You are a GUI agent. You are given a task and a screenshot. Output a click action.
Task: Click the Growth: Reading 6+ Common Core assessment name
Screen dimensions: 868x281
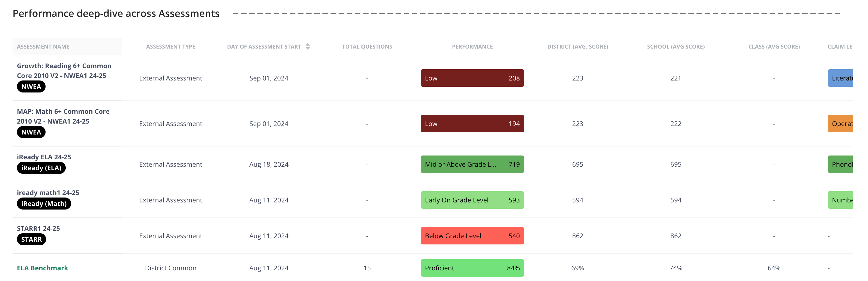64,71
